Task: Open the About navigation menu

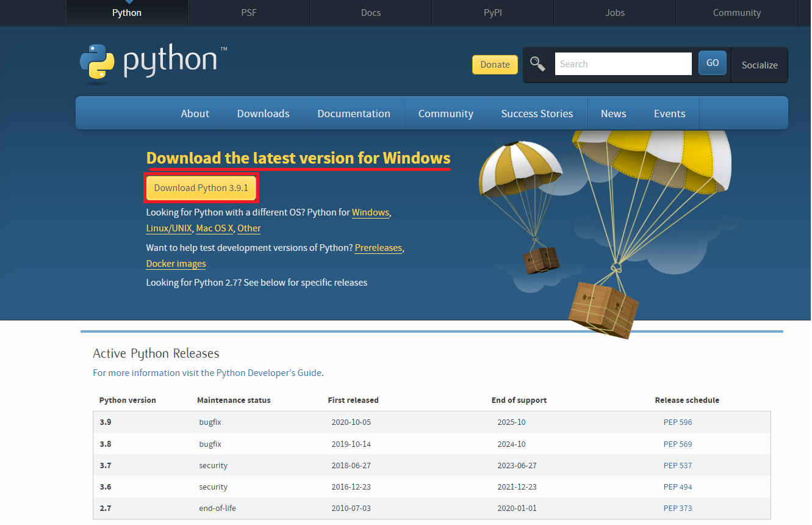Action: click(195, 114)
